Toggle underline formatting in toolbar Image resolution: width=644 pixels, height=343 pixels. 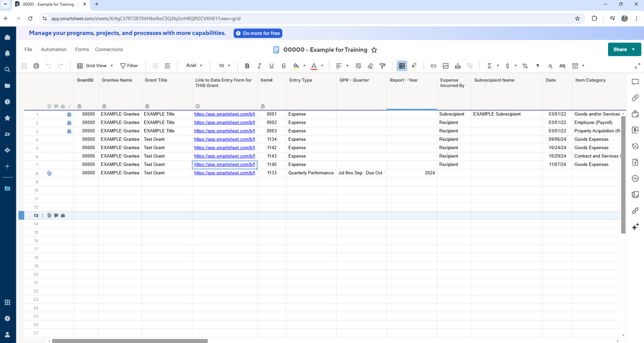pyautogui.click(x=271, y=66)
